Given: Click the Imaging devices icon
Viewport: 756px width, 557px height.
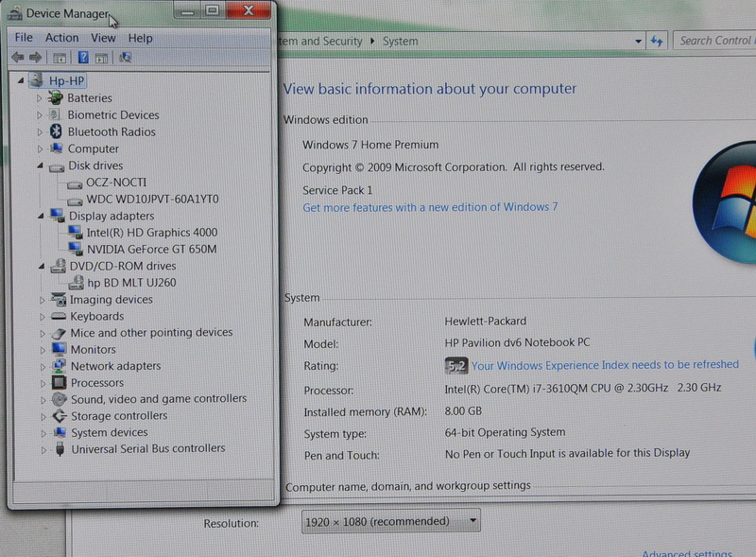Looking at the screenshot, I should pyautogui.click(x=59, y=299).
